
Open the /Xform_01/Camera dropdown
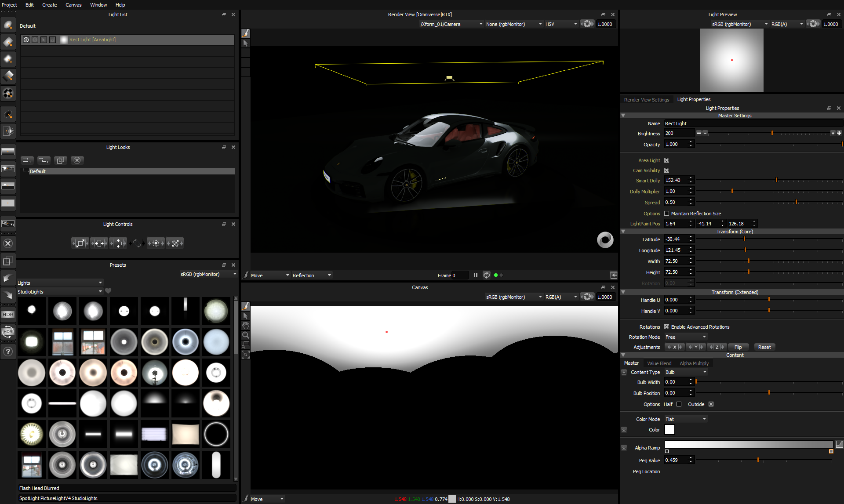click(451, 24)
